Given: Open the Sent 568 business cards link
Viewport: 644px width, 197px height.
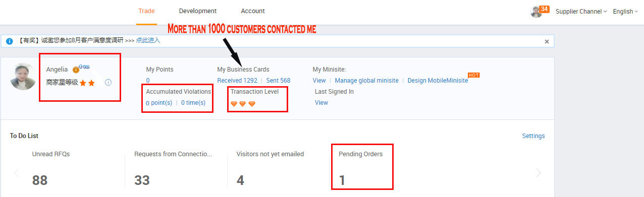Looking at the screenshot, I should (x=278, y=81).
